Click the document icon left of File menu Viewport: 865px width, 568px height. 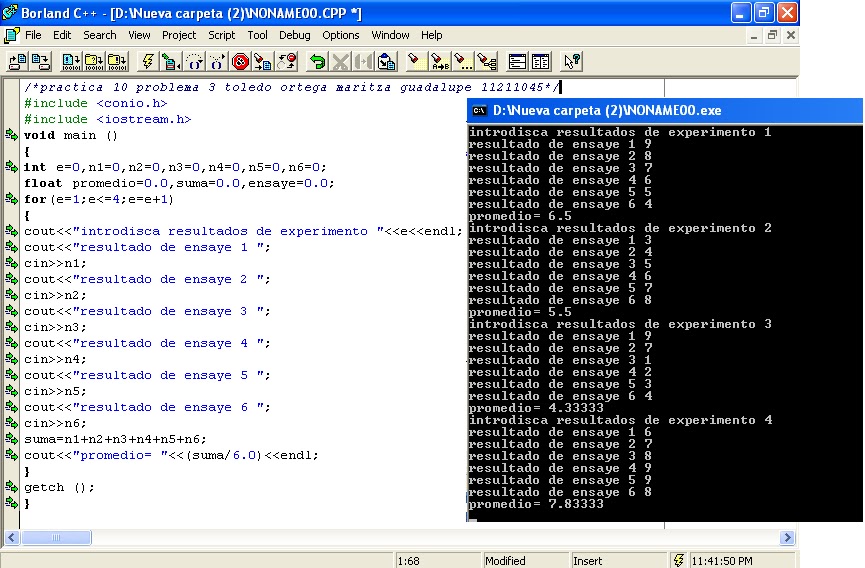tap(12, 35)
